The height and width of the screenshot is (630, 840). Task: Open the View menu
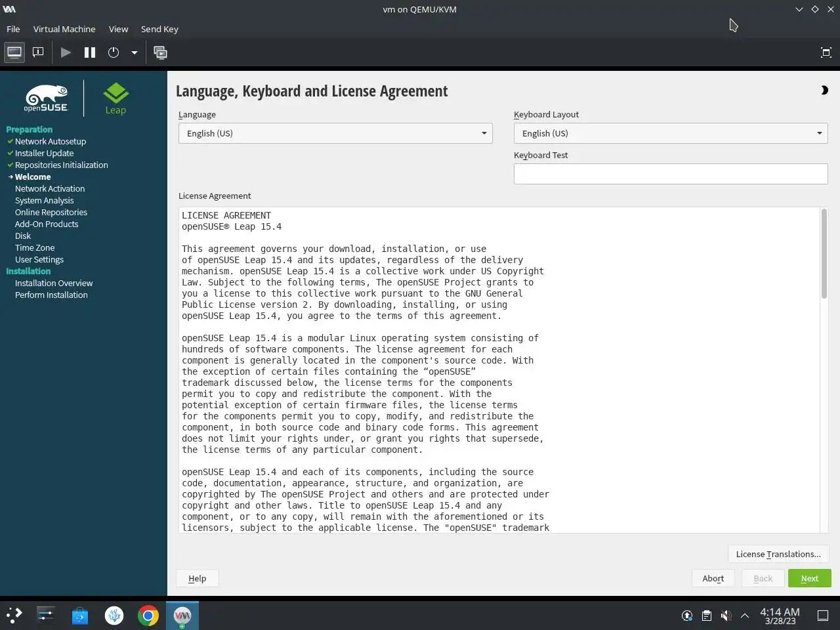click(x=118, y=29)
